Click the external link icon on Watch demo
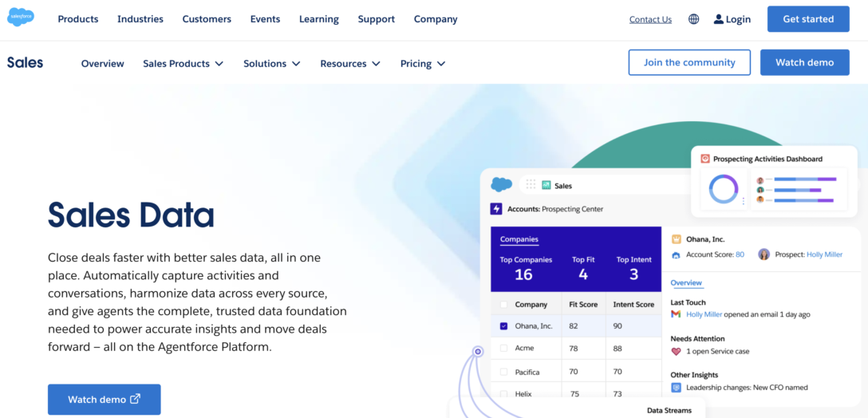 click(135, 399)
